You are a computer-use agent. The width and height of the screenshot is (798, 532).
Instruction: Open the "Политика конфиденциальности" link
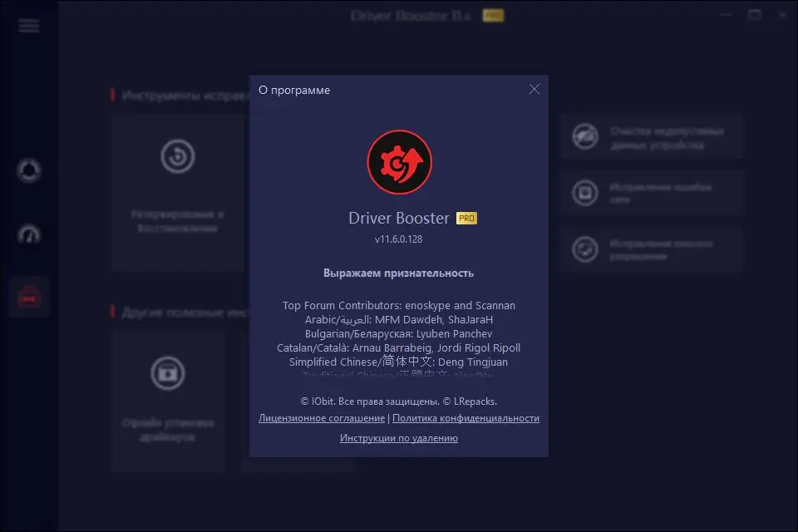[465, 418]
